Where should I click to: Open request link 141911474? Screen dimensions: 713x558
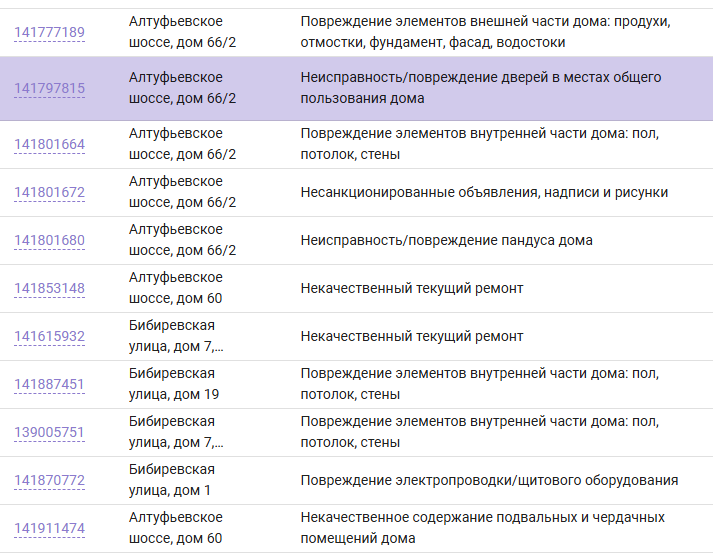point(50,528)
